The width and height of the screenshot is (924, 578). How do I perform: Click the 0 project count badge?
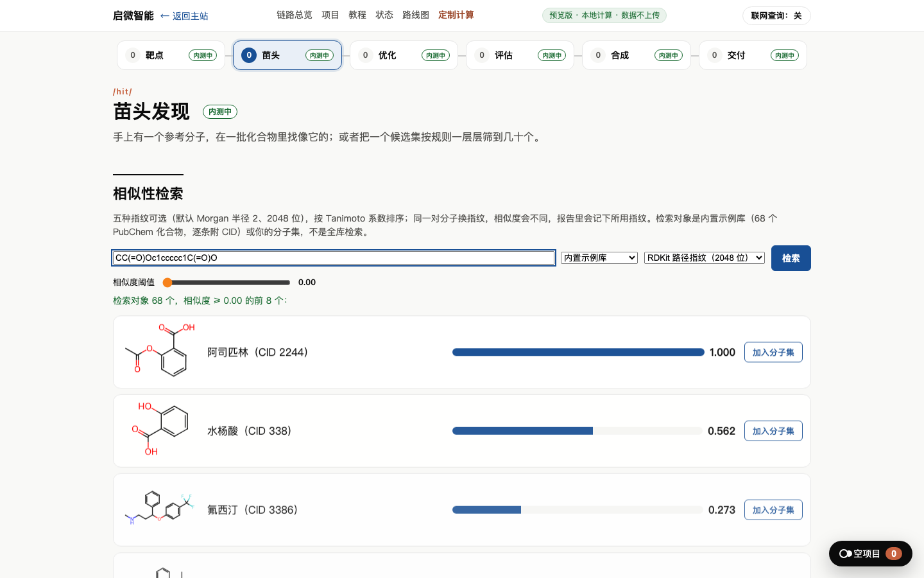(894, 554)
